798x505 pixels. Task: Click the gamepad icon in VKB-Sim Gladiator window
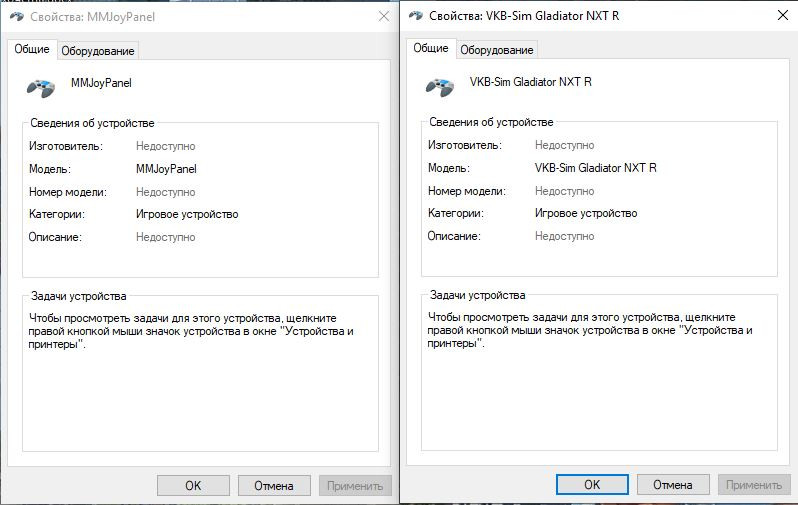(x=440, y=87)
